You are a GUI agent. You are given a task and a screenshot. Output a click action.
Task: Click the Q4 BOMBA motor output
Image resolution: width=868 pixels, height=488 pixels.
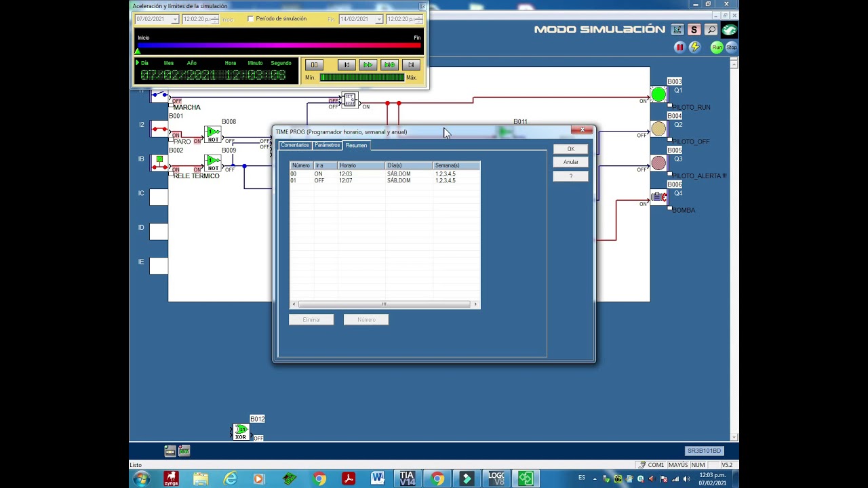tap(658, 197)
